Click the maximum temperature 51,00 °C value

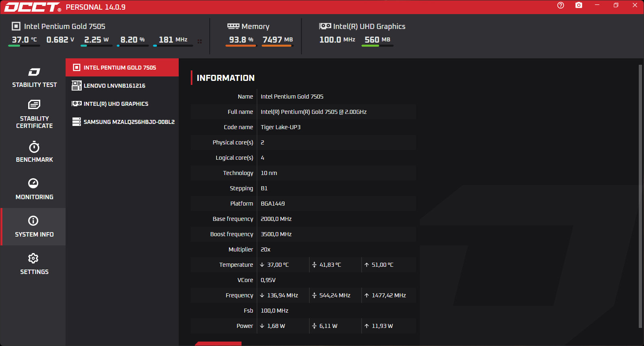click(x=382, y=265)
